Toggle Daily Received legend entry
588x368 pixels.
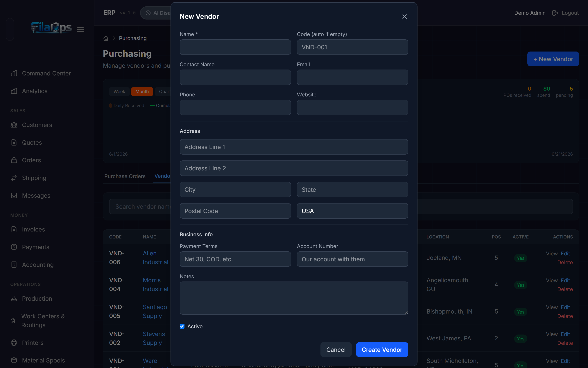127,105
